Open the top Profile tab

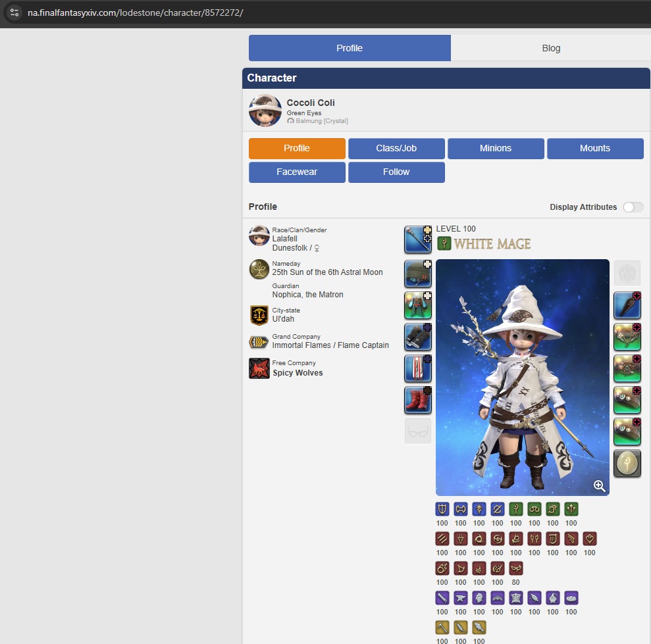[x=350, y=48]
